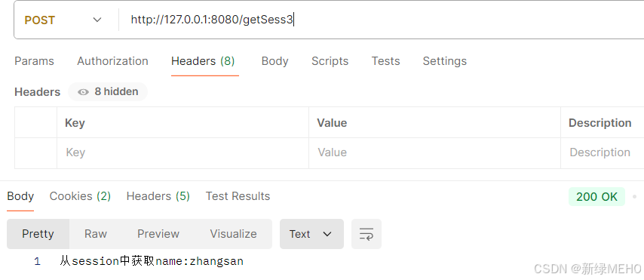Show the Test Results tab
Screen dimensions: 644x280
pyautogui.click(x=238, y=196)
